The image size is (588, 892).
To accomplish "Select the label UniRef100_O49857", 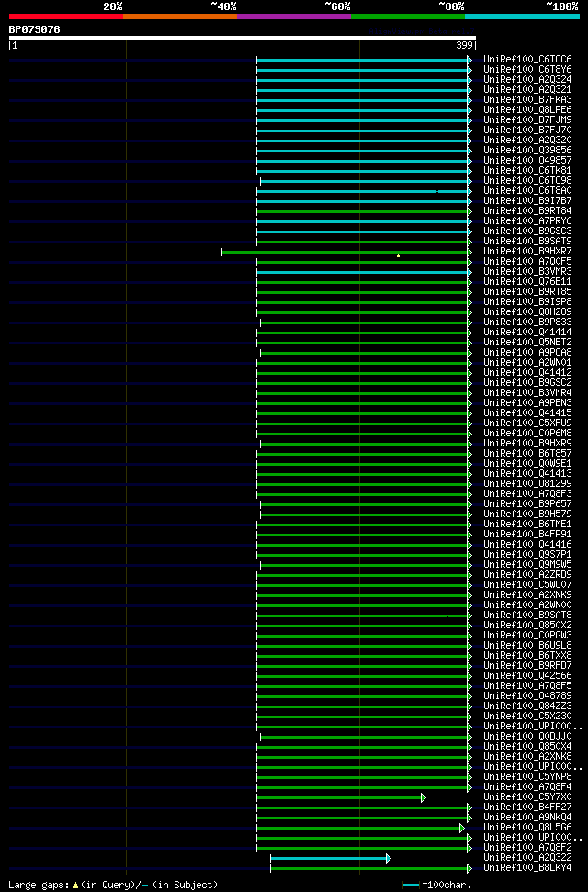I will 527,161.
